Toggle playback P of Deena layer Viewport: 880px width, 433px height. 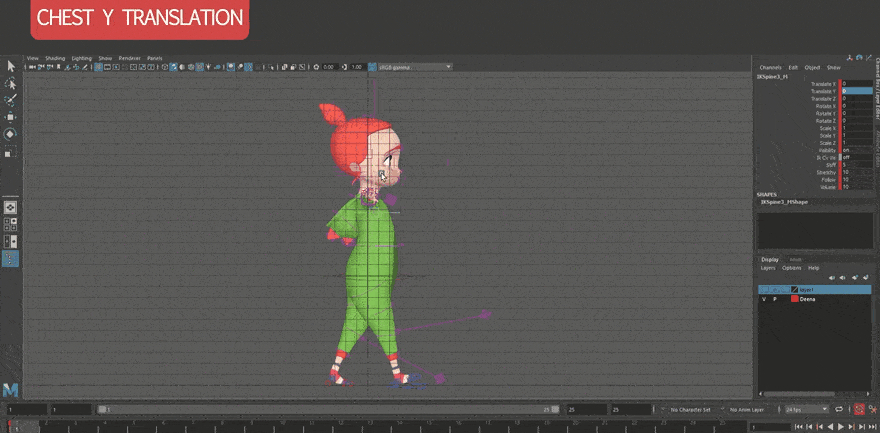tap(774, 299)
